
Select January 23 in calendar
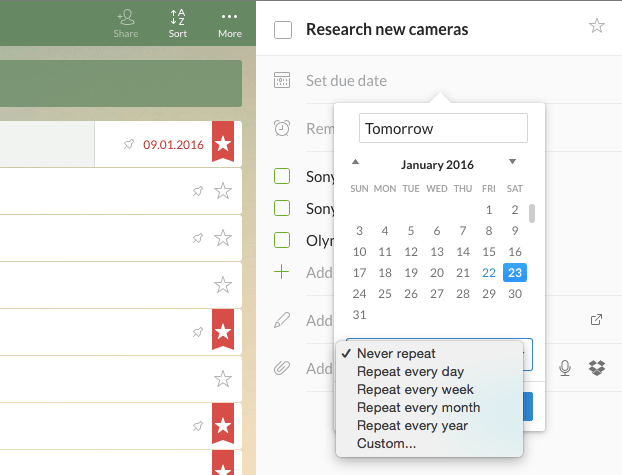coord(514,273)
